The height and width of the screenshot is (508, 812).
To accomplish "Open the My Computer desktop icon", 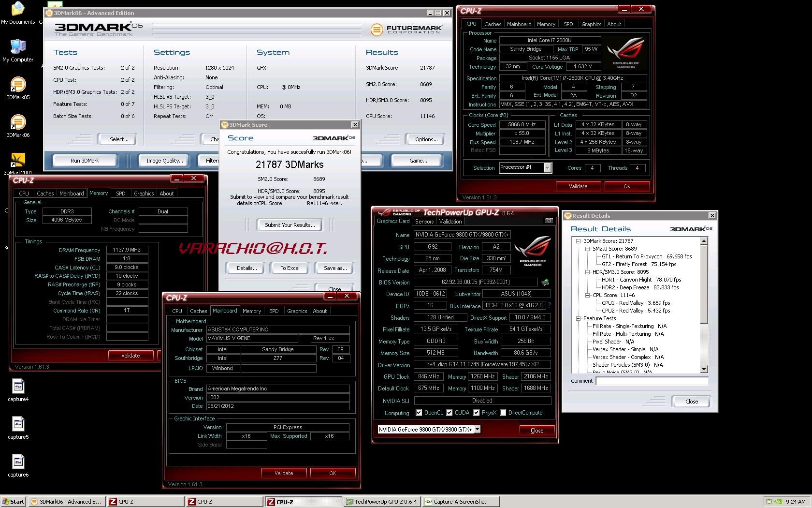I will [x=18, y=50].
